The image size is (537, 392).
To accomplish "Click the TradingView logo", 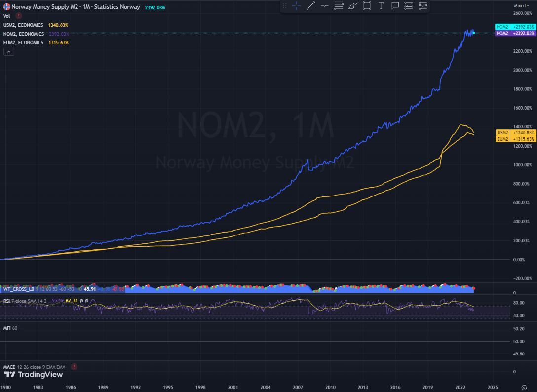I will [34, 375].
